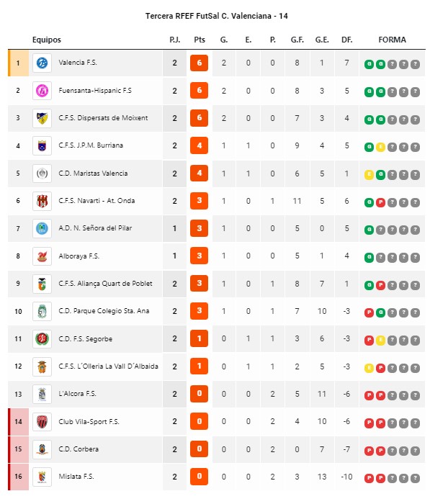Click the Pts column header
Viewport: 430px width, 504px height.
tap(200, 40)
